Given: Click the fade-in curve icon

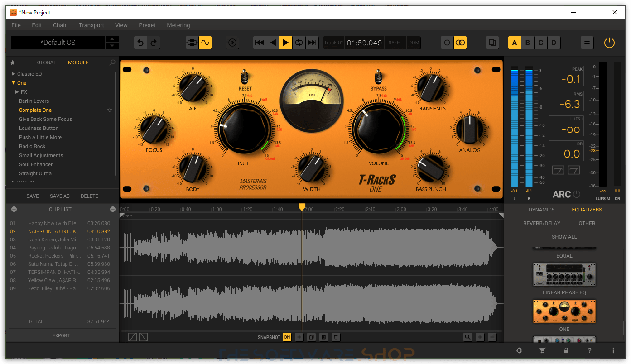Looking at the screenshot, I should point(132,337).
